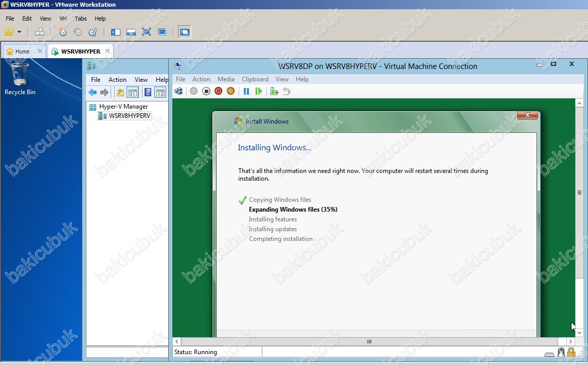Click Revert undo arrow in VM Connection
Viewport: 588px width, 365px height.
click(287, 91)
